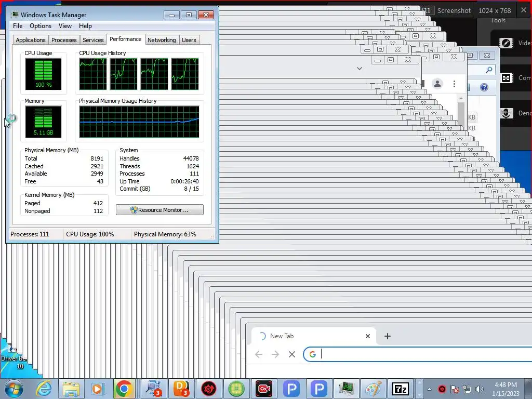Image resolution: width=532 pixels, height=399 pixels.
Task: Open a new Chrome tab with plus button
Action: (x=388, y=336)
